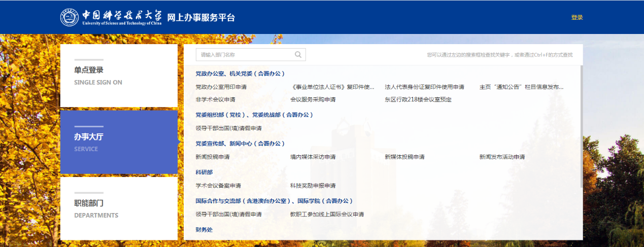Open 科技奖励申报申请 link
644x247 pixels.
tap(313, 186)
